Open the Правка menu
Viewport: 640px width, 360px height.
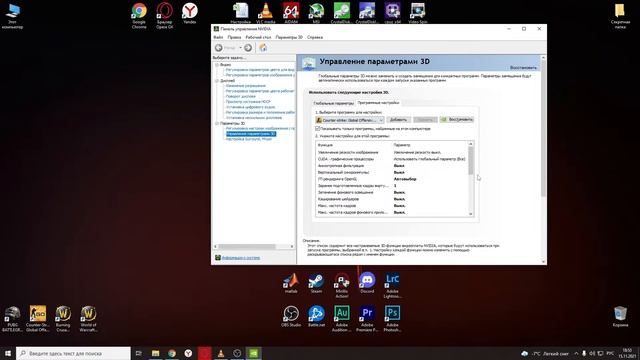(x=234, y=37)
